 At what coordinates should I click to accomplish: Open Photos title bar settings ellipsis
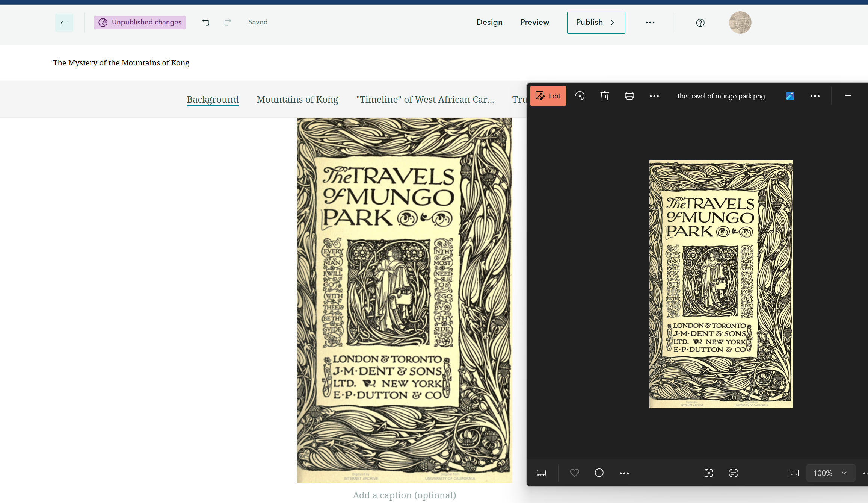click(x=815, y=96)
